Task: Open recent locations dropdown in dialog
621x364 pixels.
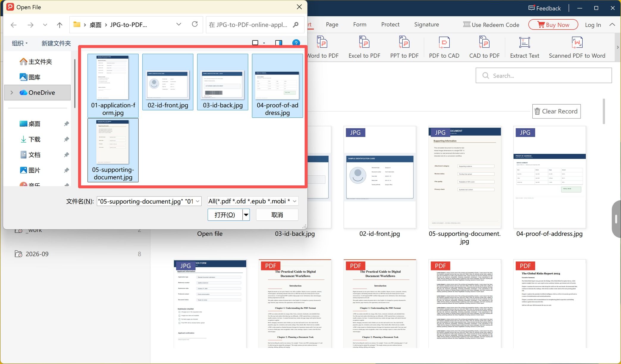Action: pyautogui.click(x=45, y=25)
